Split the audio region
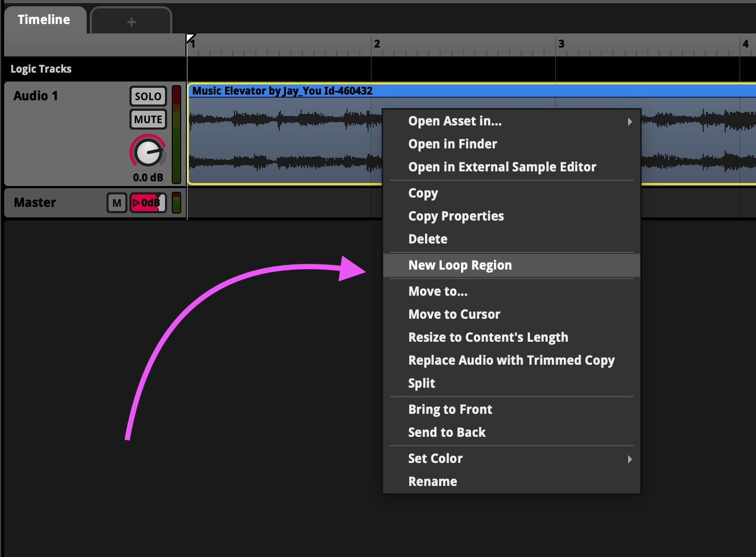 pyautogui.click(x=421, y=384)
